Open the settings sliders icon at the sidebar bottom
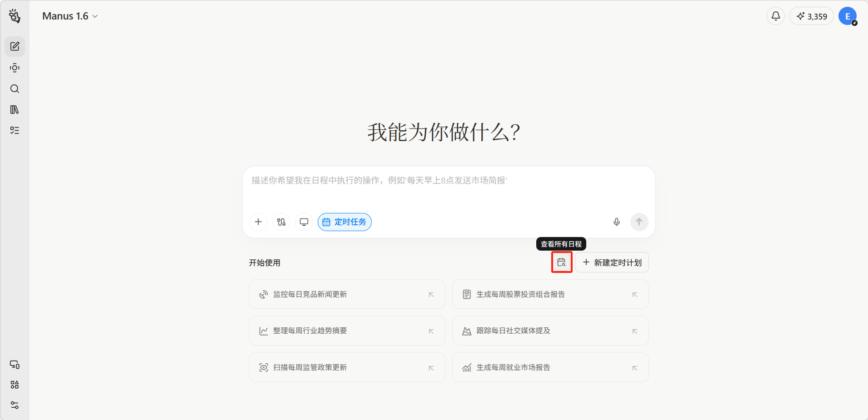The image size is (868, 420). pyautogui.click(x=15, y=405)
